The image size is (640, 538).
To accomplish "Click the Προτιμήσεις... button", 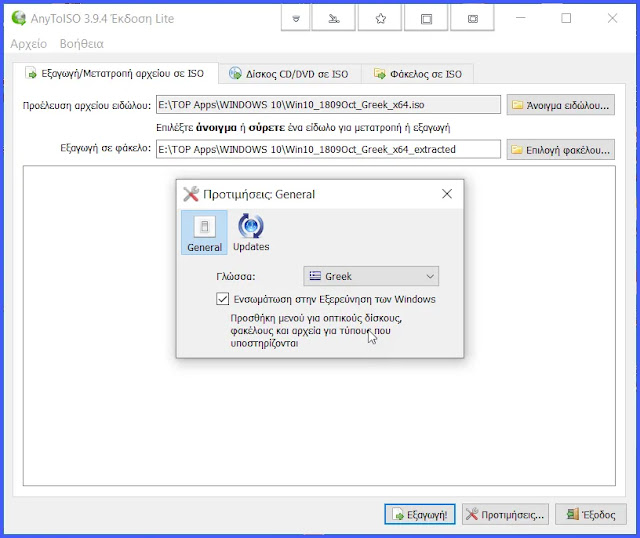I will pos(505,514).
